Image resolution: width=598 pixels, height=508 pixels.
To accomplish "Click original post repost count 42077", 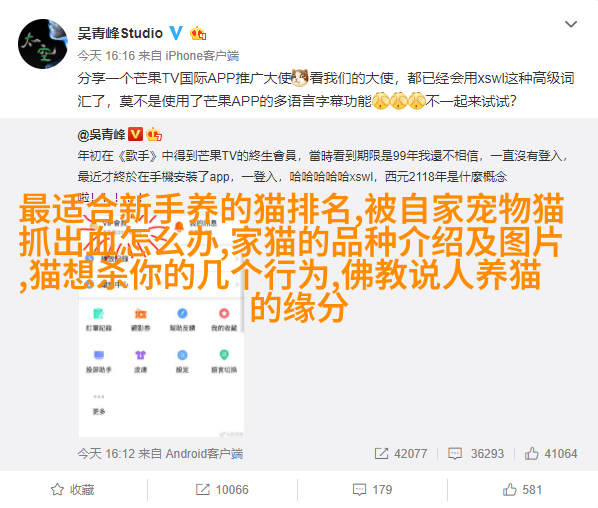I will click(x=401, y=453).
